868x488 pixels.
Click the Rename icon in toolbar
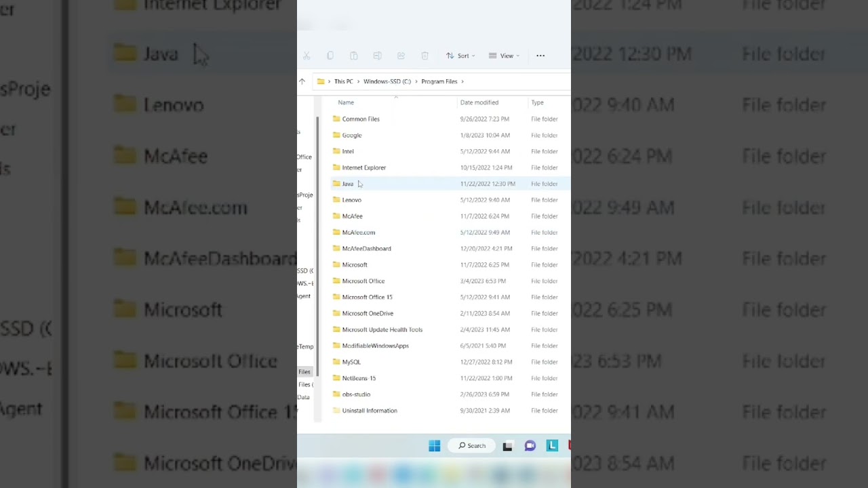pyautogui.click(x=378, y=56)
